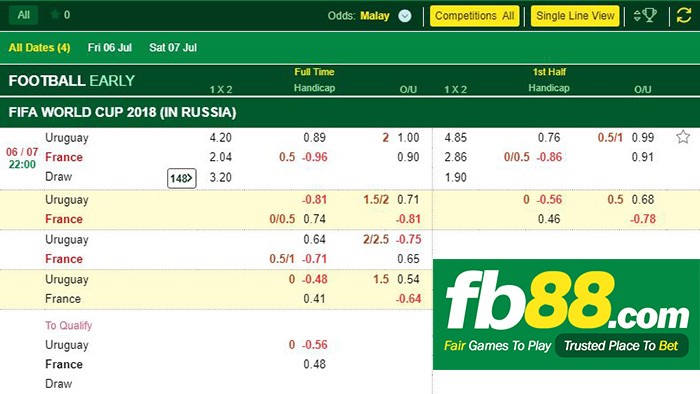Select the All filter button
The width and height of the screenshot is (700, 394).
[x=23, y=15]
